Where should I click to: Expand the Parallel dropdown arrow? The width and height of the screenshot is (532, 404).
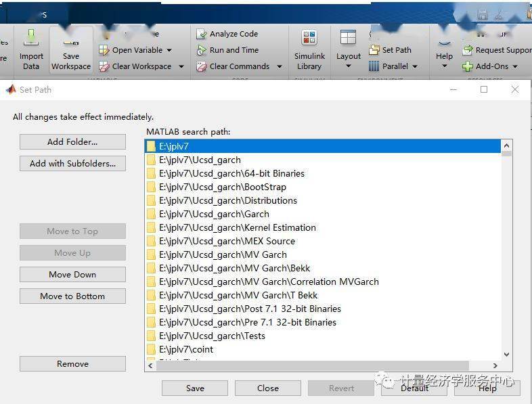point(415,66)
